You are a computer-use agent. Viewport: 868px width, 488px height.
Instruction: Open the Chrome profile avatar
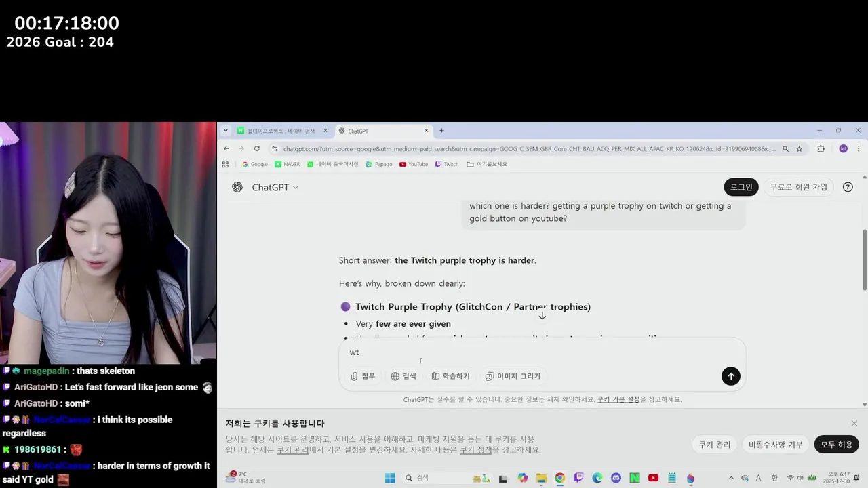pos(844,148)
